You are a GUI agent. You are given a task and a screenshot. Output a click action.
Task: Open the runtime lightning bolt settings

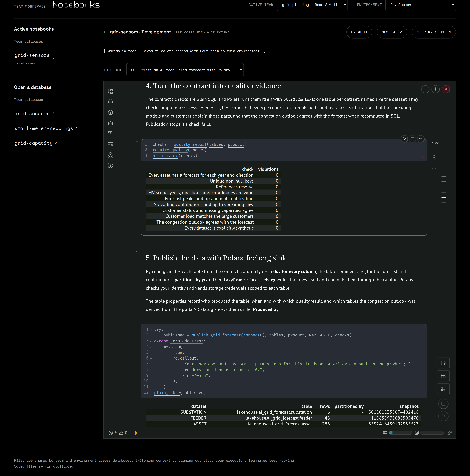[138, 433]
